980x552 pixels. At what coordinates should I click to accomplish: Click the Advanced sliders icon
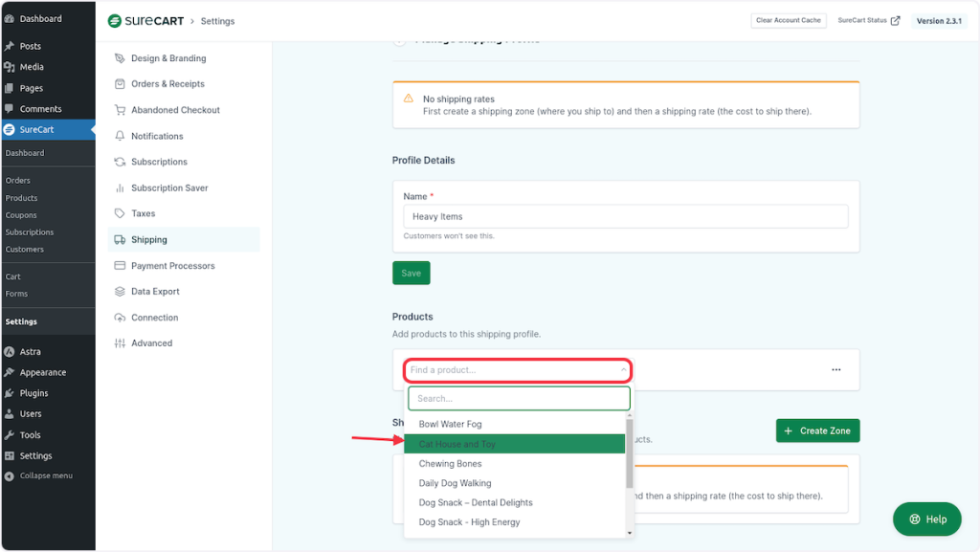pos(120,343)
